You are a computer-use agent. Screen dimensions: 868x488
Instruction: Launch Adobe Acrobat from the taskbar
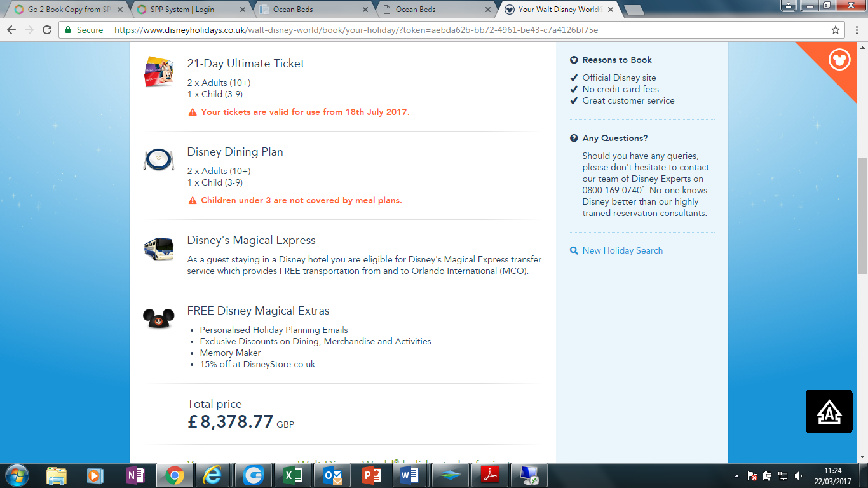[x=490, y=475]
